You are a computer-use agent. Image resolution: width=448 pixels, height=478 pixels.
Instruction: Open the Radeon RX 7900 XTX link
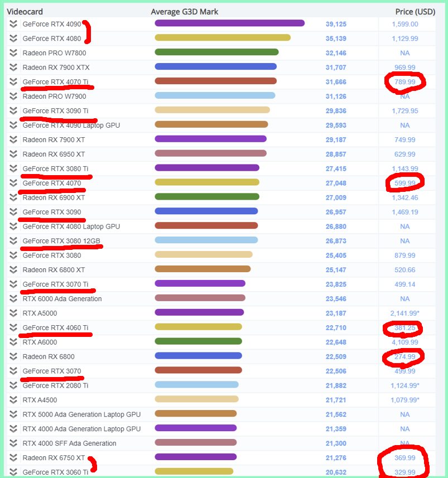pos(56,67)
